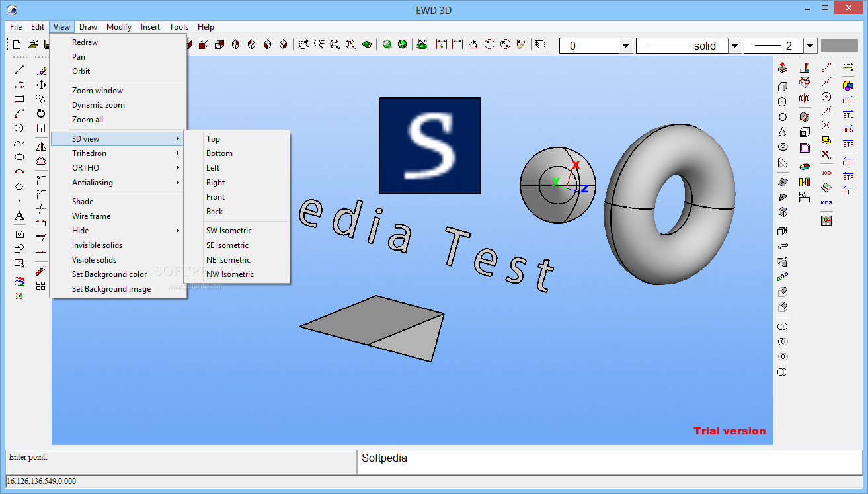
Task: Click the layers toolbar icon
Action: (541, 45)
